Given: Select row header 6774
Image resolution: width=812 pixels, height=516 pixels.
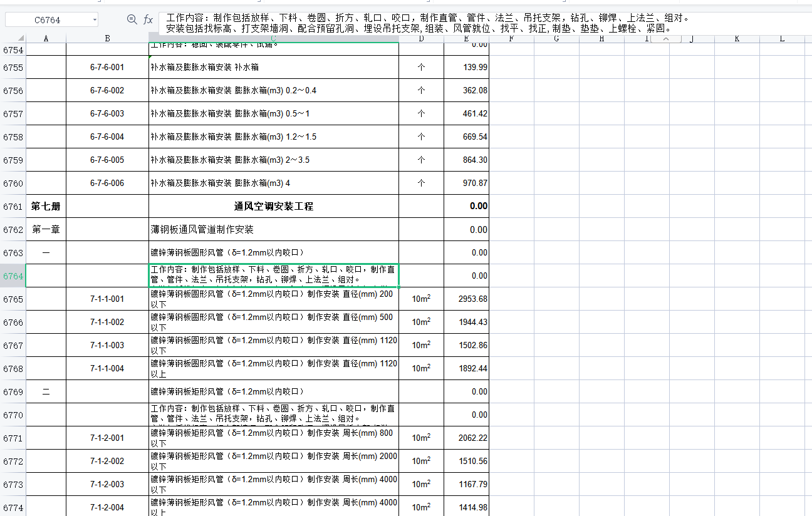Looking at the screenshot, I should coord(13,507).
